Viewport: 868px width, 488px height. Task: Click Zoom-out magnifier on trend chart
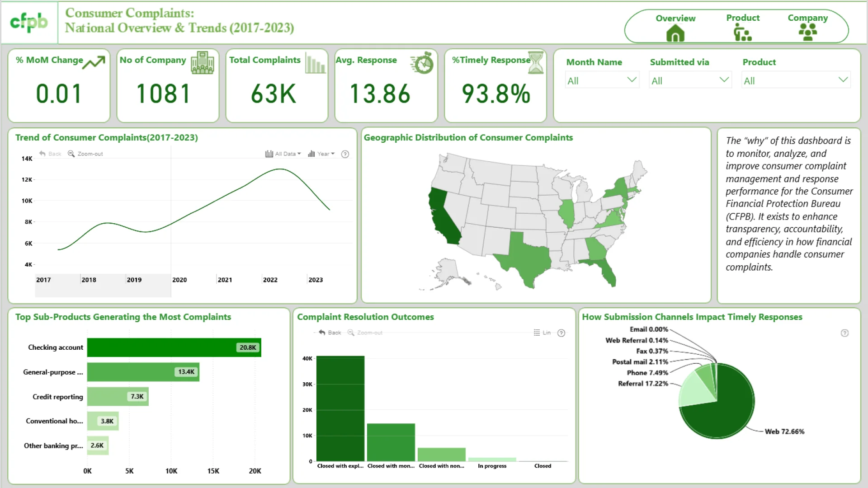click(x=71, y=154)
